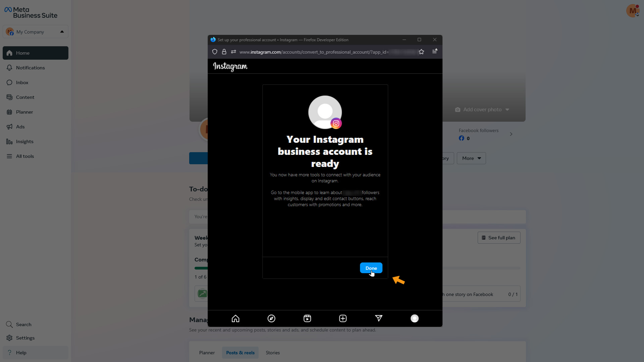
Task: Click the Search magnifier icon in sidebar
Action: [x=9, y=324]
